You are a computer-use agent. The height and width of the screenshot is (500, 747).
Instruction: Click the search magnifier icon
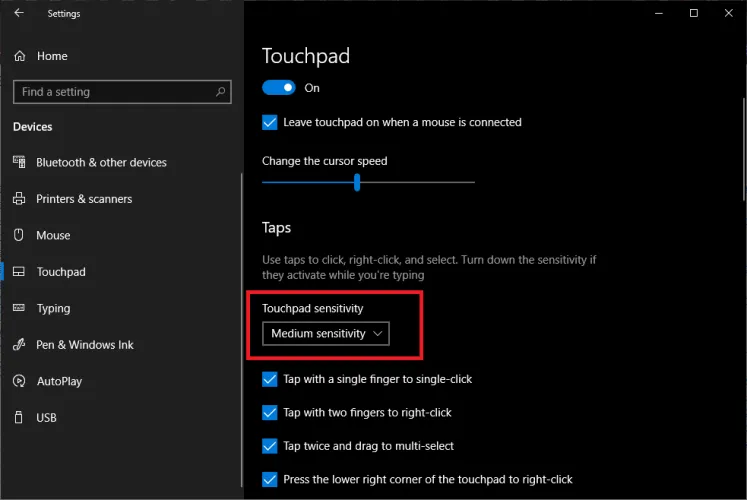(222, 92)
